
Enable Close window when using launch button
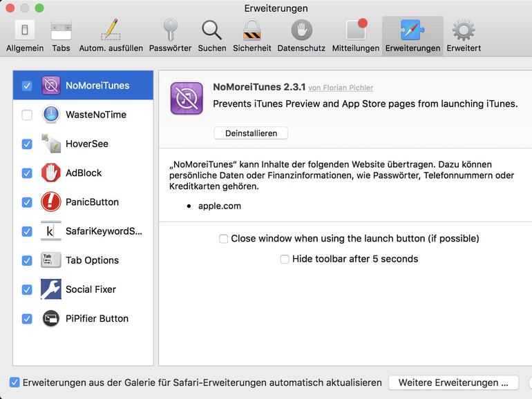(x=223, y=239)
